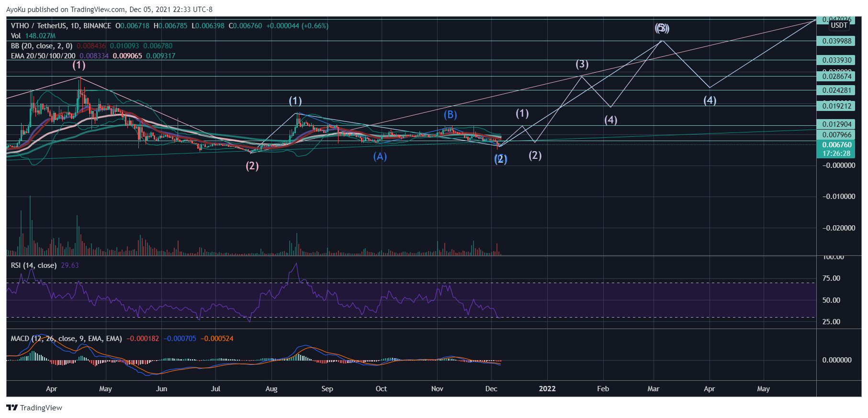Click the 17:26:28 countdown timer label
868x418 pixels.
click(x=836, y=154)
